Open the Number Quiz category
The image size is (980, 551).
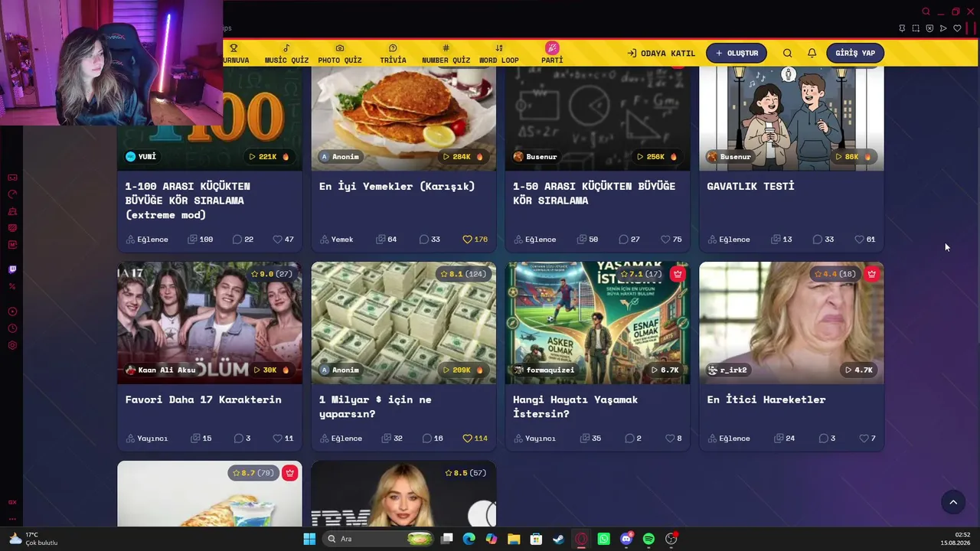pos(446,54)
